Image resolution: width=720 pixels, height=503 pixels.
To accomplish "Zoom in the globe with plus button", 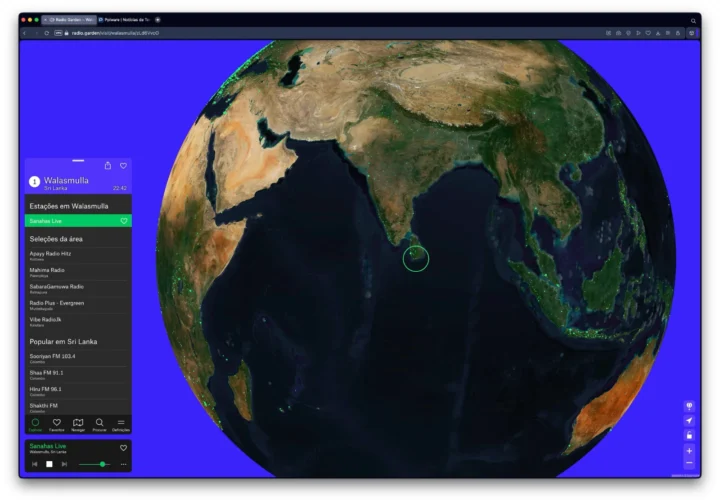I will 689,451.
